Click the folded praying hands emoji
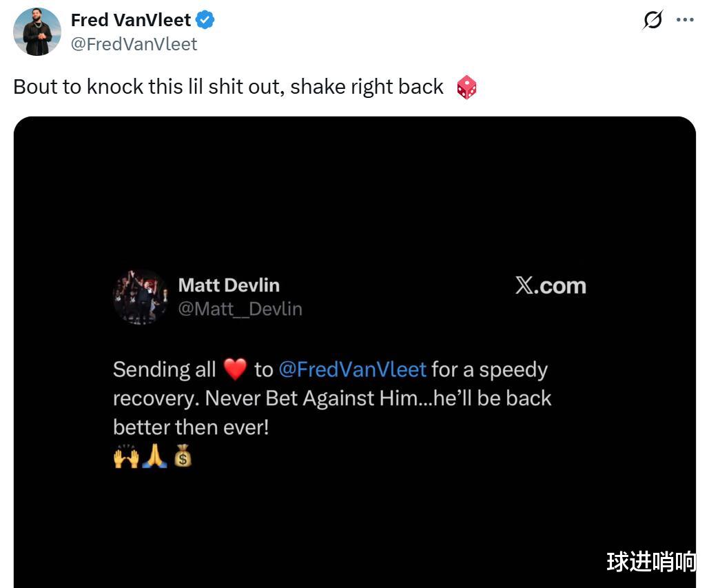The height and width of the screenshot is (588, 709). click(x=154, y=456)
